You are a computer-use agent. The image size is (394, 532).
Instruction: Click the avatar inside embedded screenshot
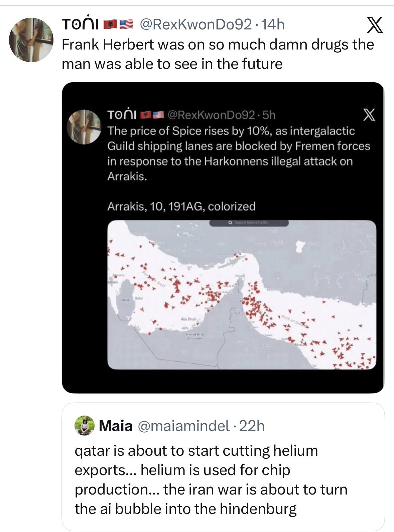pos(84,127)
